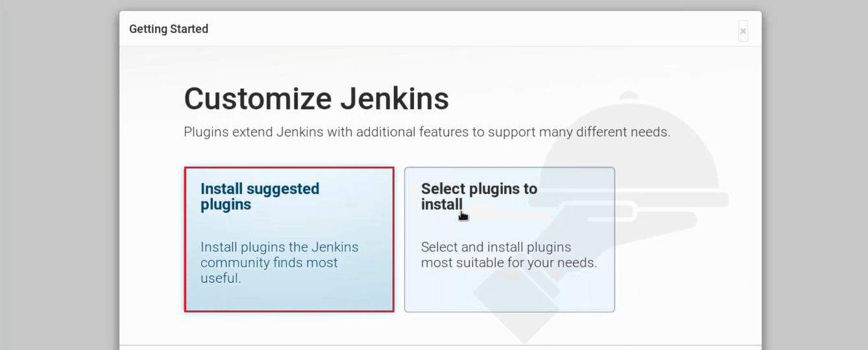Viewport: 868px width, 350px height.
Task: Click the gray backdrop above the dialog
Action: (434, 5)
